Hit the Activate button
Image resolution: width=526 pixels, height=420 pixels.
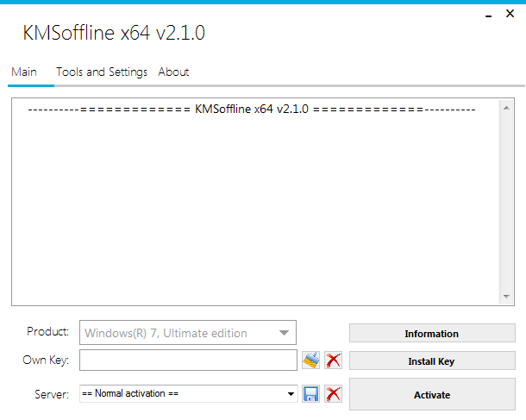(431, 395)
